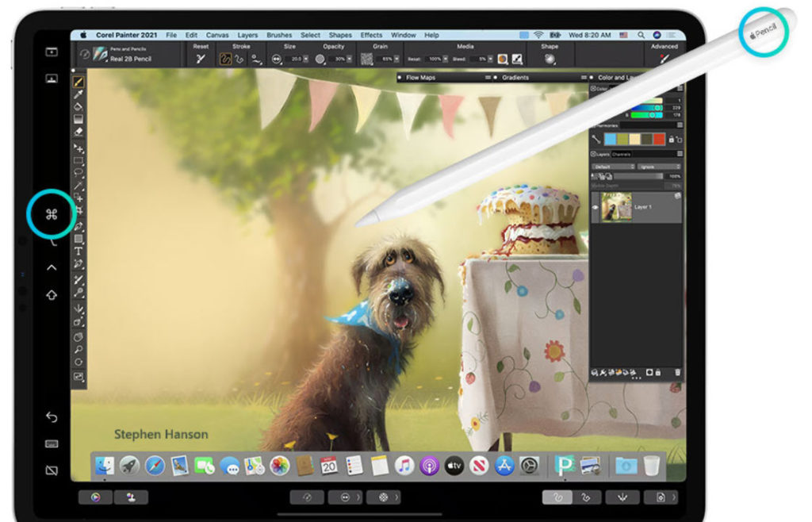Open the Brushes menu
Image resolution: width=812 pixels, height=522 pixels.
coord(279,35)
